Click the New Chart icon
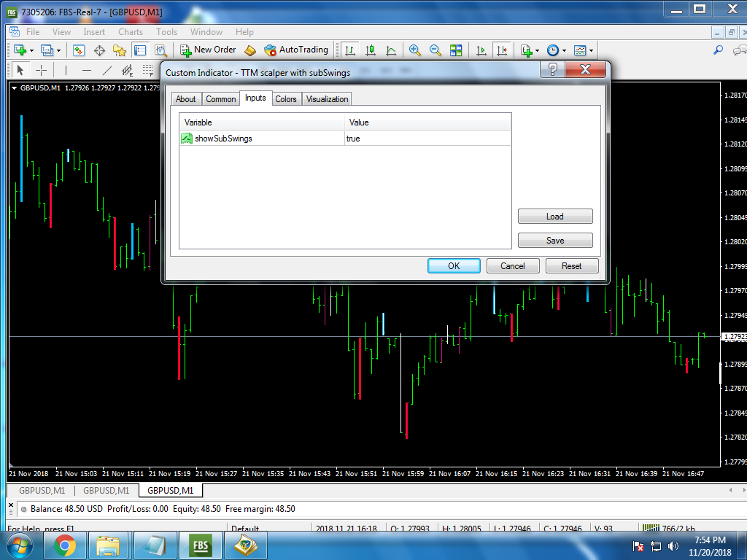747x560 pixels. pos(20,50)
